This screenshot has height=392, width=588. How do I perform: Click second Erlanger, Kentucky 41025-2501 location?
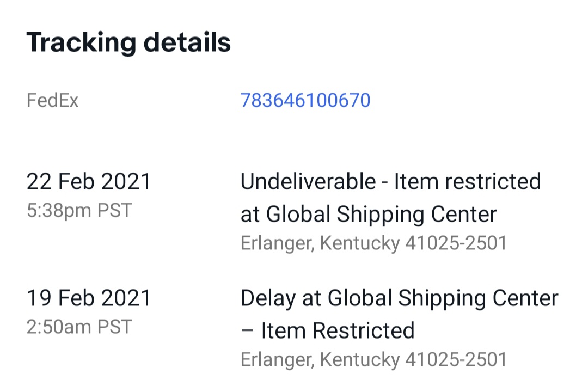tap(373, 359)
